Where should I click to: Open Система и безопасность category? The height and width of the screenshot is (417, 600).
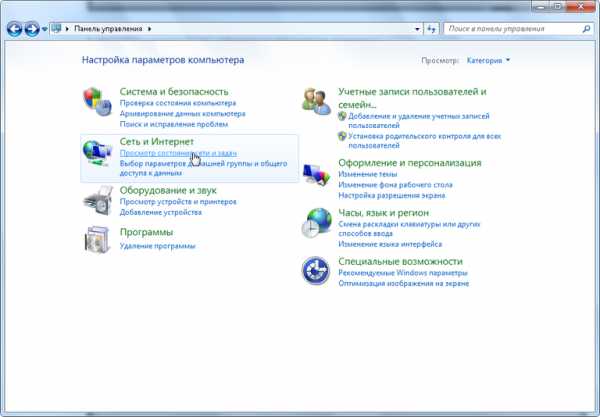(x=174, y=91)
